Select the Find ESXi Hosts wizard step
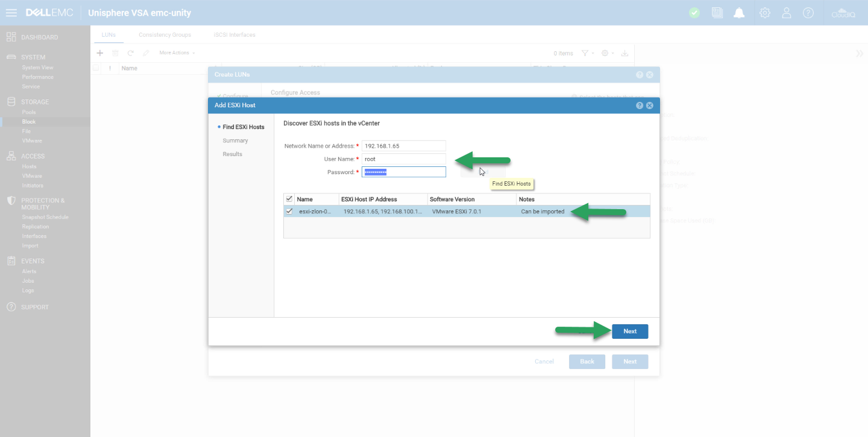The height and width of the screenshot is (437, 868). (244, 127)
